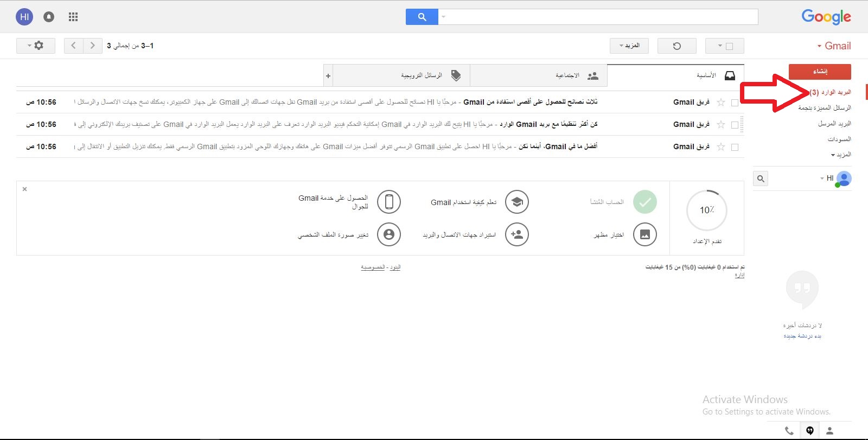Switch to the الأساسية tab
Viewport: 868px width, 440px height.
coord(675,75)
